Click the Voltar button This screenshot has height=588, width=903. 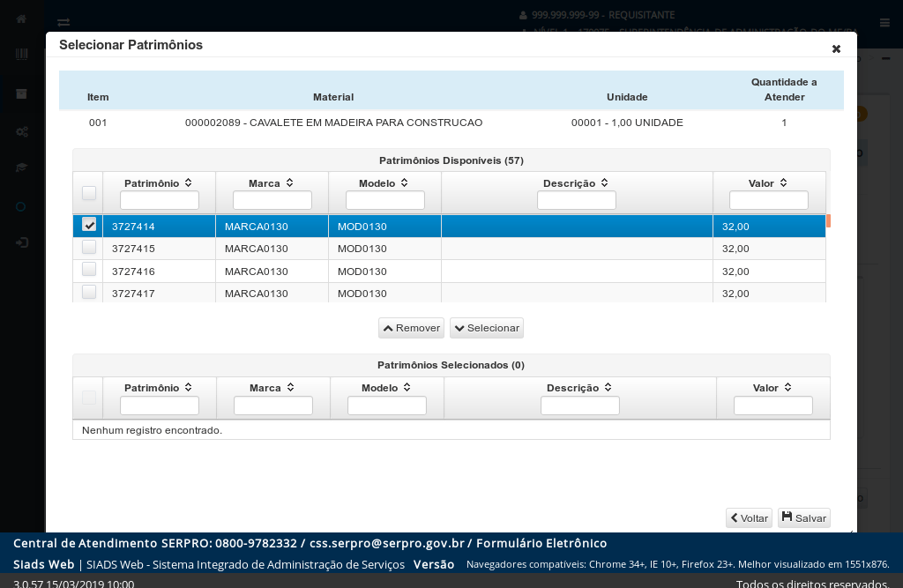coord(749,517)
